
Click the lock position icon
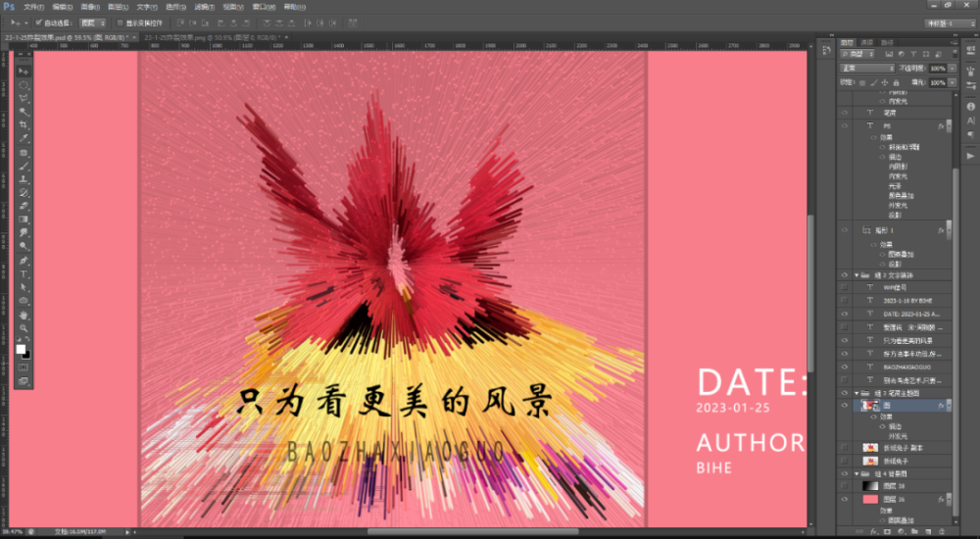pyautogui.click(x=885, y=82)
